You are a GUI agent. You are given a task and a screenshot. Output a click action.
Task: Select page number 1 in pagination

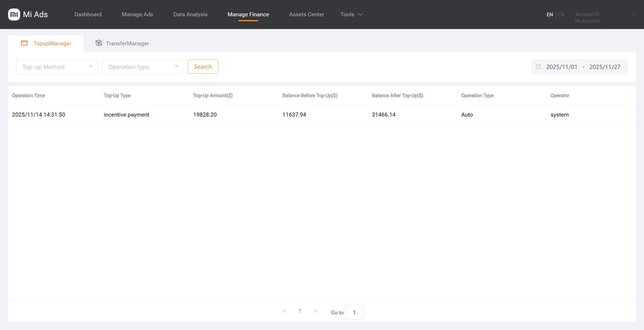click(300, 311)
